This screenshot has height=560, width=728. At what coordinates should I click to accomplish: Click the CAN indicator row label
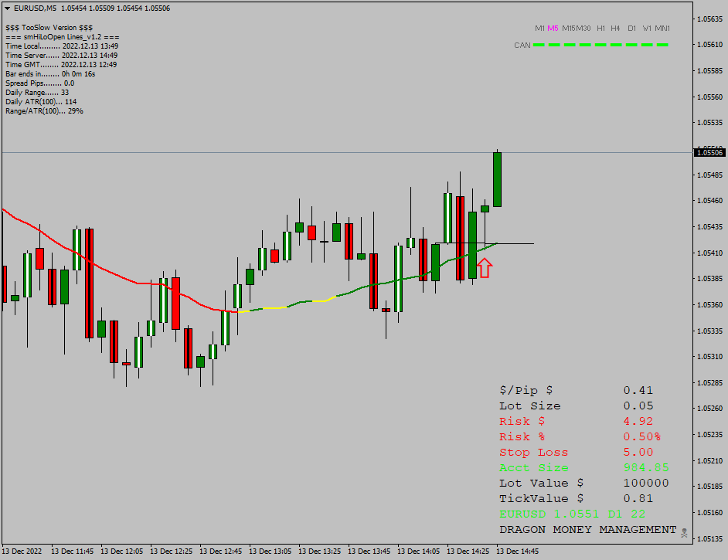click(522, 46)
